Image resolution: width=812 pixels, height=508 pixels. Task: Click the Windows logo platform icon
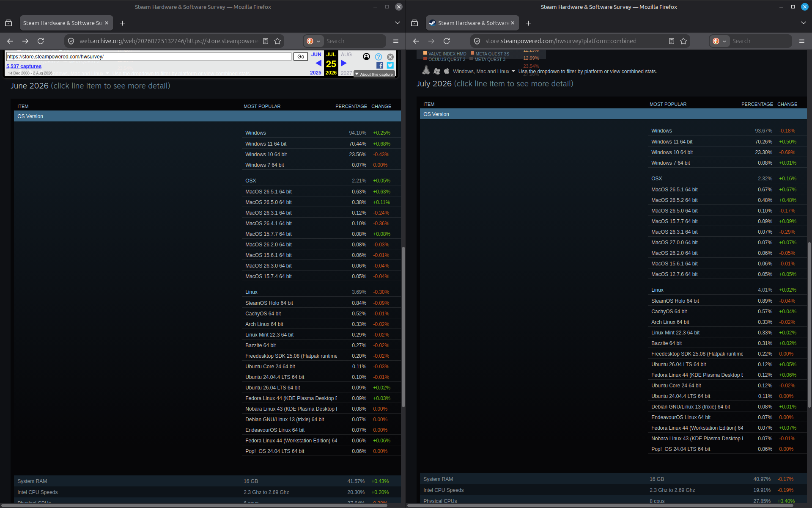[437, 71]
